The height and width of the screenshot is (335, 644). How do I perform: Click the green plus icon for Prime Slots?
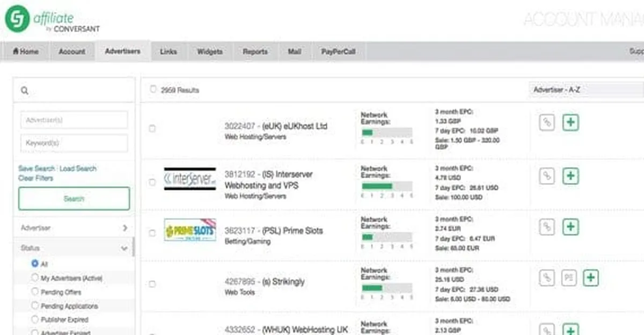tap(570, 227)
